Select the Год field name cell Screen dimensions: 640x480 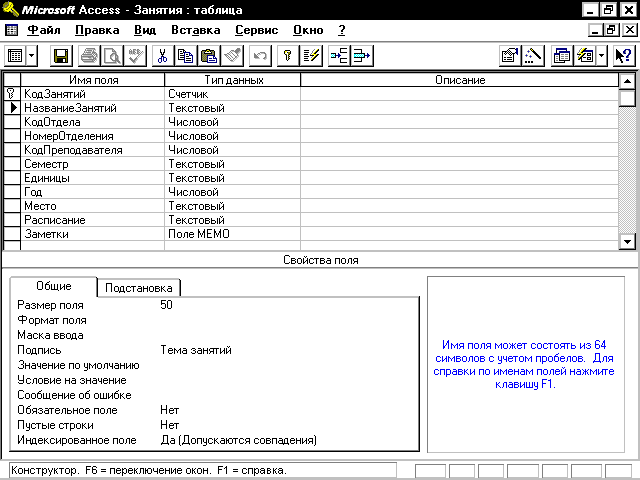pyautogui.click(x=92, y=192)
